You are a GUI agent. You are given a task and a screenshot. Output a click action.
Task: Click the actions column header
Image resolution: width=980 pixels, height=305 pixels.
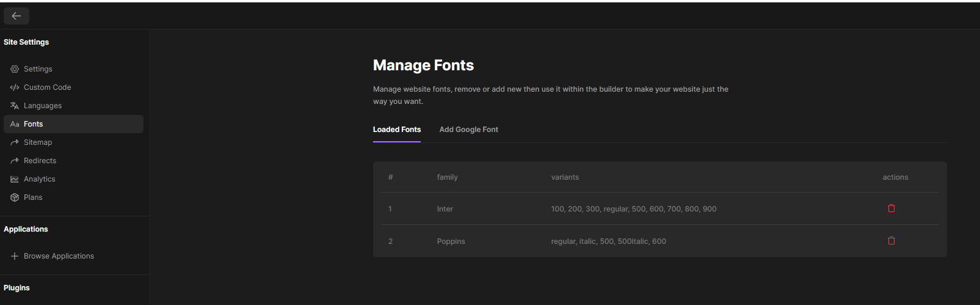[x=895, y=177]
